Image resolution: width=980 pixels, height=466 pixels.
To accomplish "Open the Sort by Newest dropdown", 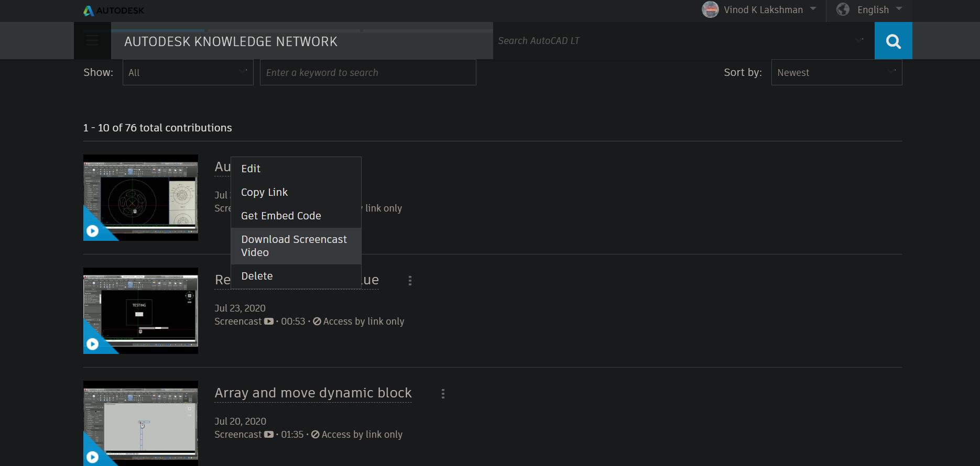I will 836,73.
